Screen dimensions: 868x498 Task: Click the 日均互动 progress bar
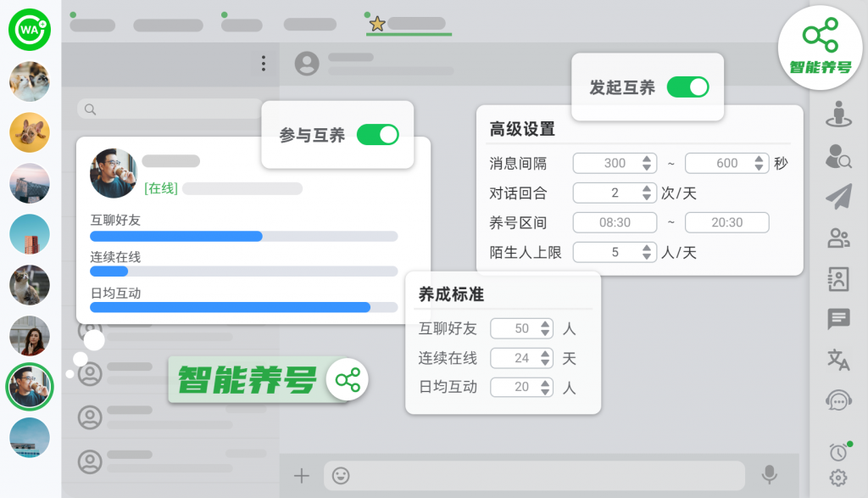[x=243, y=307]
